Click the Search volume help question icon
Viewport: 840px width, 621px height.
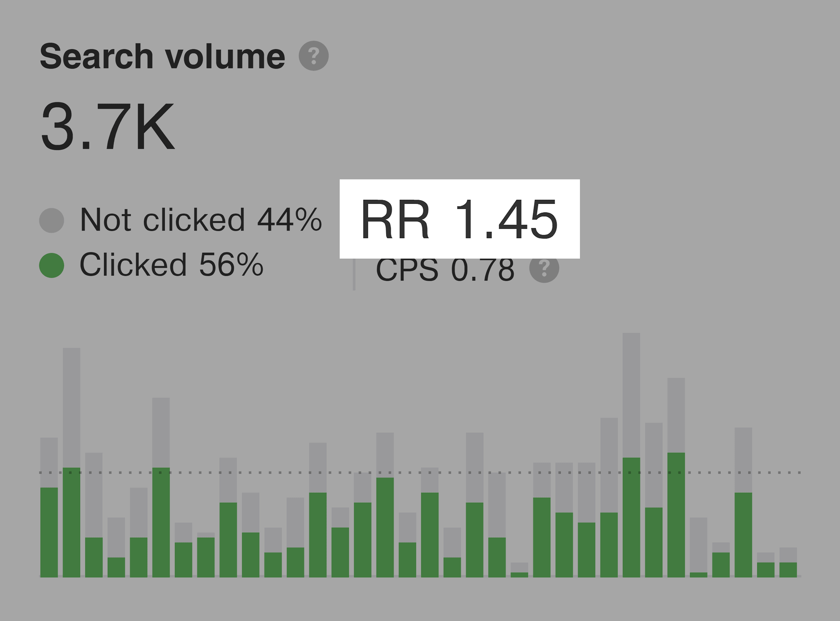click(313, 56)
